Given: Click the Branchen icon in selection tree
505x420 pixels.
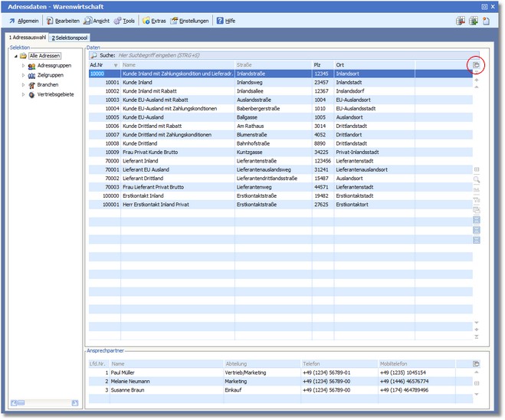Looking at the screenshot, I should tap(31, 85).
